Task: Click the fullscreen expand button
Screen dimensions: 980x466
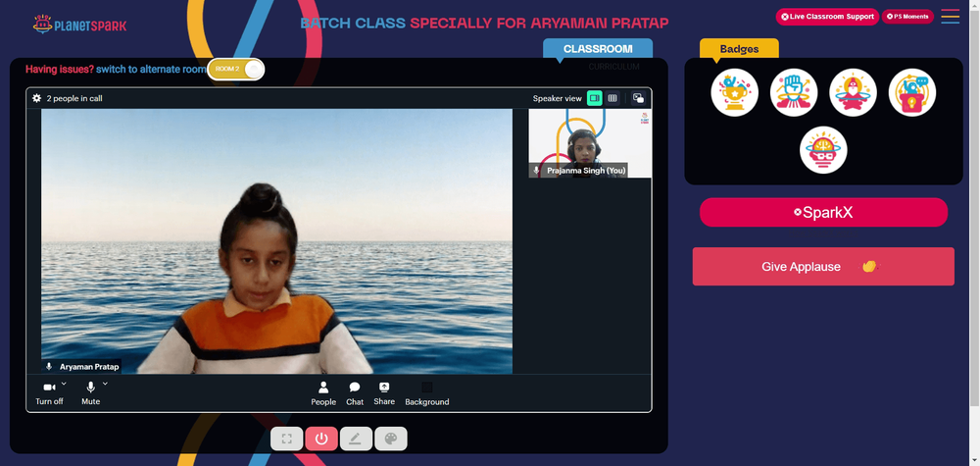Action: coord(287,439)
